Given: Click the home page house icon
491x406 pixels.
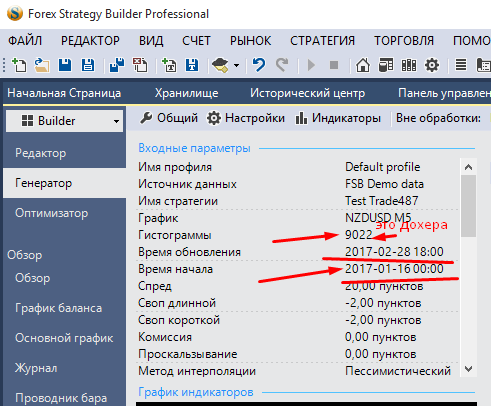Looking at the screenshot, I should (363, 65).
